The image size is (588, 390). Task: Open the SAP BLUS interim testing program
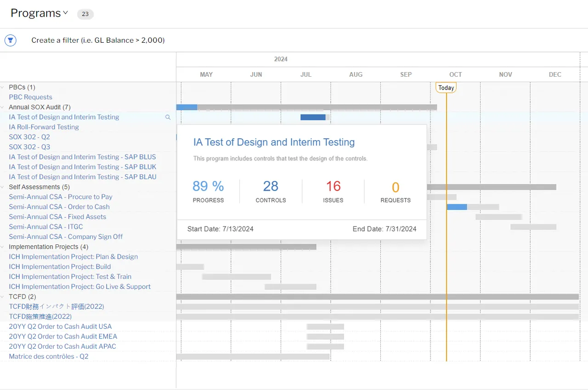pyautogui.click(x=82, y=157)
